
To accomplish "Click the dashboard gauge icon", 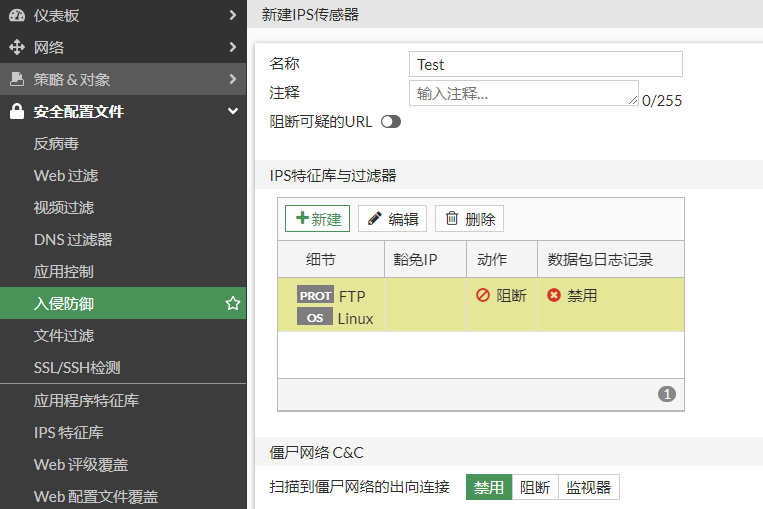I will point(16,15).
